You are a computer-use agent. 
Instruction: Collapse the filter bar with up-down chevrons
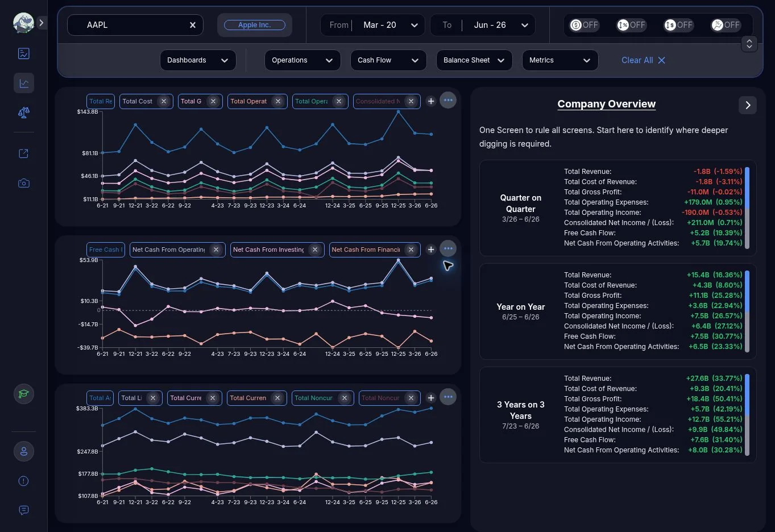[x=749, y=44]
